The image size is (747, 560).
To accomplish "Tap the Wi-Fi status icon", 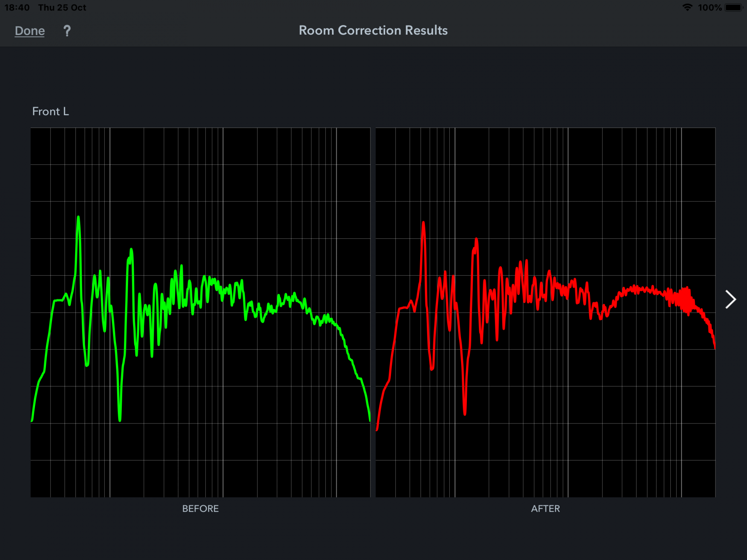I will pyautogui.click(x=687, y=7).
